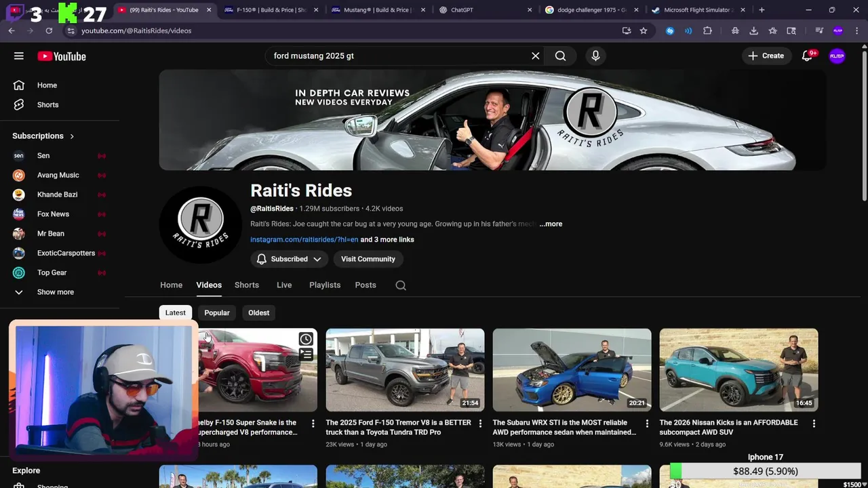Expand the Subscriptions section arrow
The height and width of the screenshot is (488, 868).
click(72, 136)
